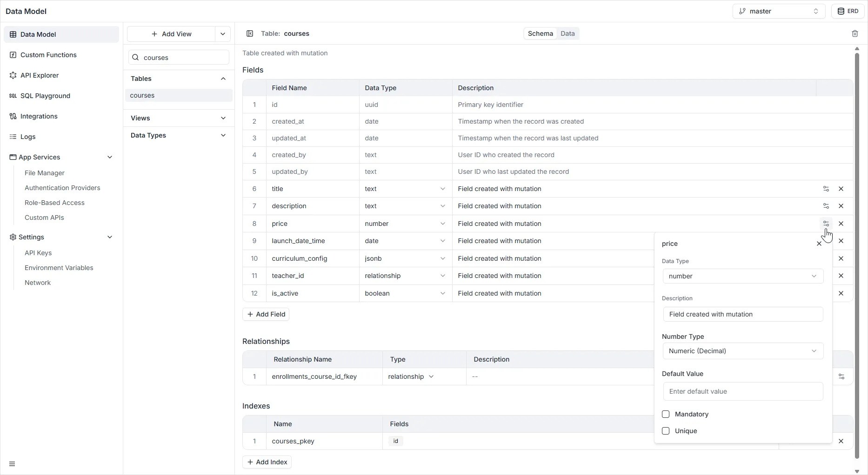868x475 pixels.
Task: Expand the Views section
Action: point(179,118)
